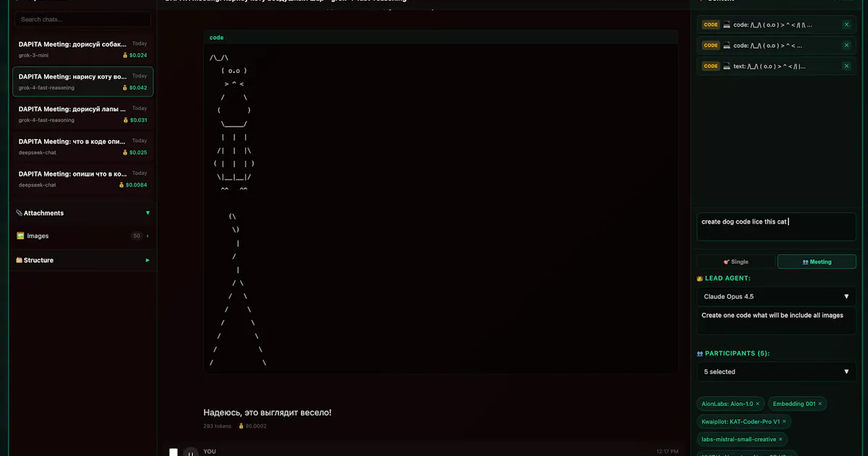The width and height of the screenshot is (868, 456).
Task: Click the YOU sender label
Action: 209,452
